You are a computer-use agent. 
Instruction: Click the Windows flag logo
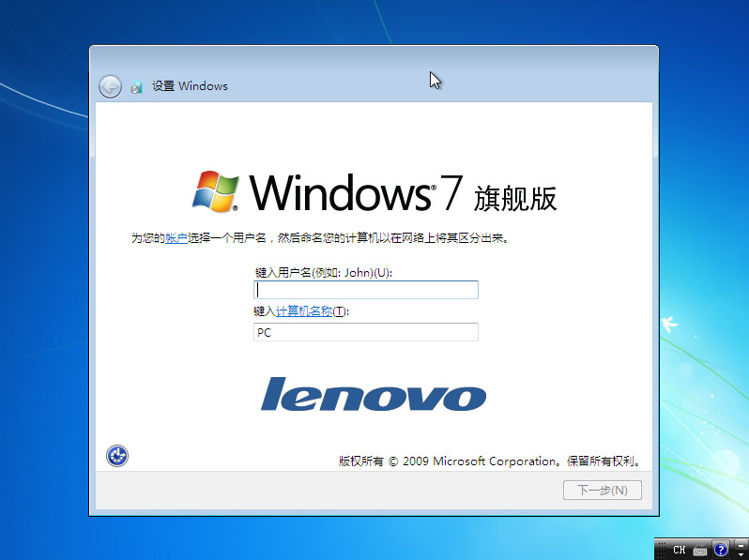pyautogui.click(x=216, y=191)
